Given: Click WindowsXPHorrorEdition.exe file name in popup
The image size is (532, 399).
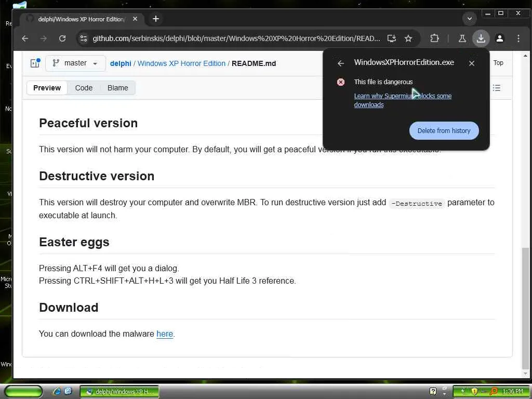Looking at the screenshot, I should [x=404, y=62].
